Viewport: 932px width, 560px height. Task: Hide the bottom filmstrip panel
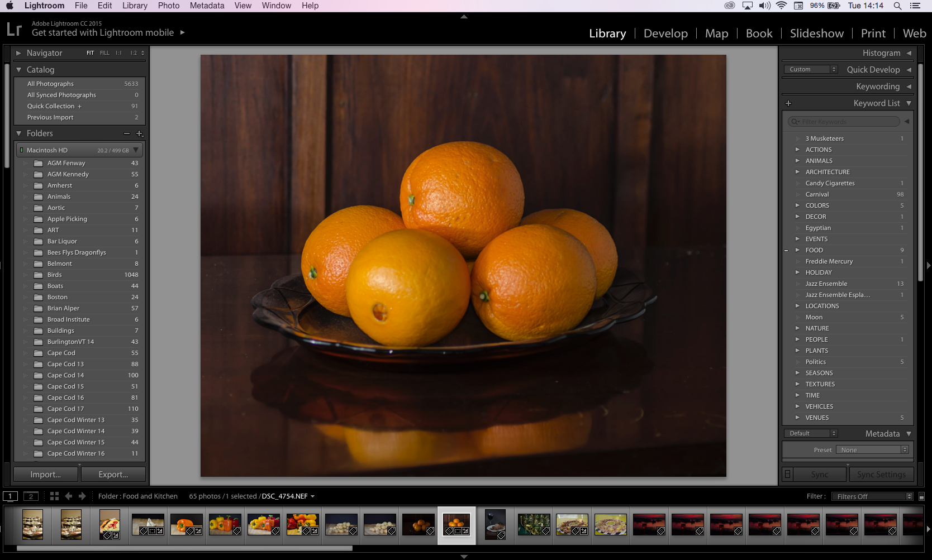(464, 557)
